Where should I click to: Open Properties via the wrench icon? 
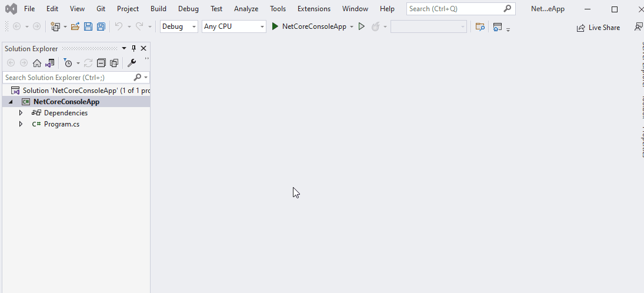(132, 63)
